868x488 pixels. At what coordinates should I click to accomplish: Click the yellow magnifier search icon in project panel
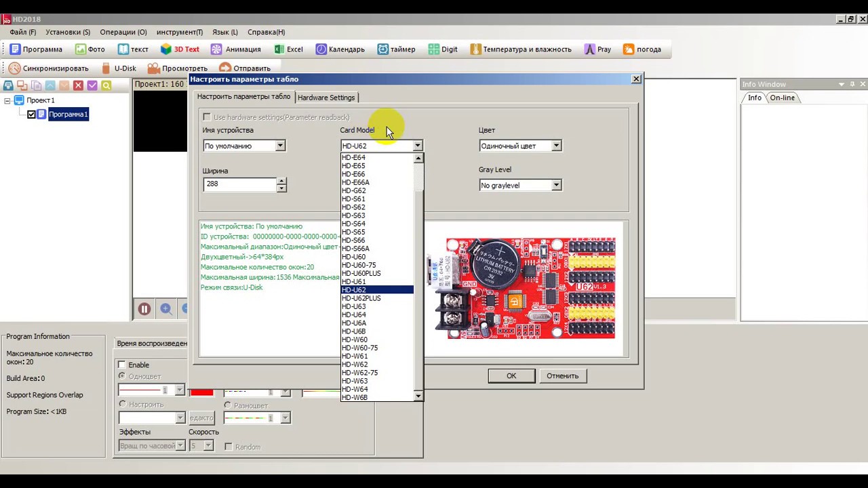tap(106, 85)
